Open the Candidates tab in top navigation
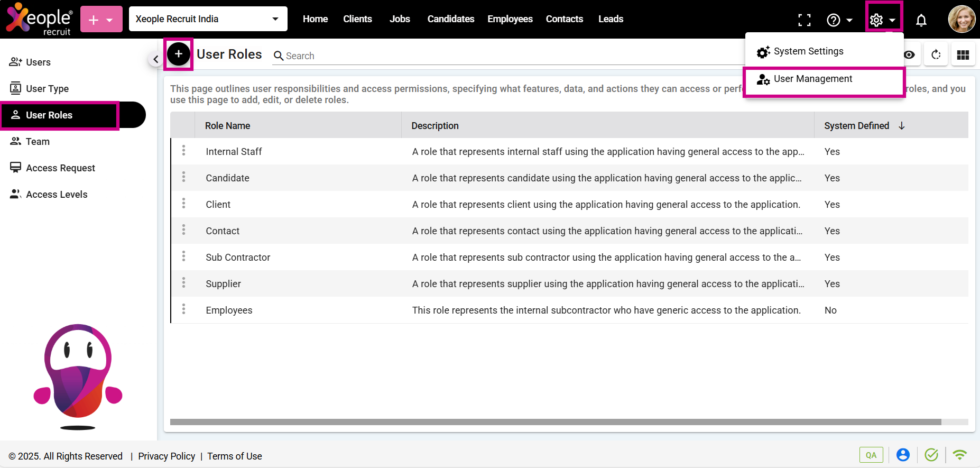The height and width of the screenshot is (468, 980). click(450, 19)
